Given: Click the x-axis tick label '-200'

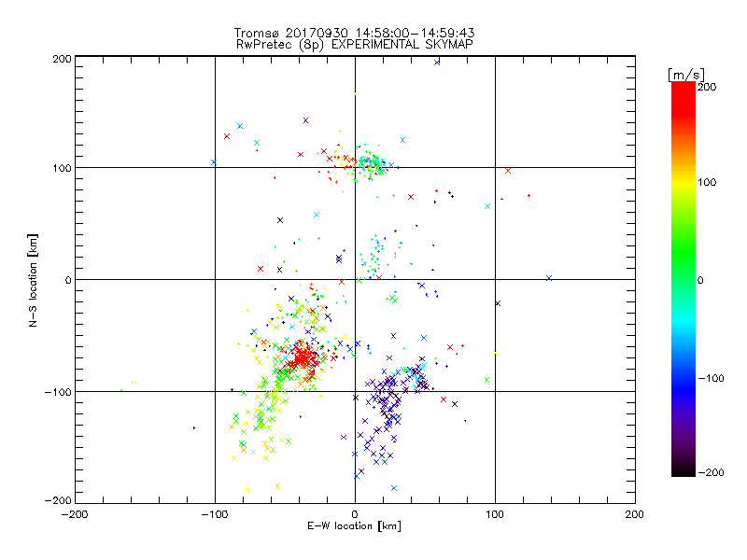Looking at the screenshot, I should click(75, 514).
